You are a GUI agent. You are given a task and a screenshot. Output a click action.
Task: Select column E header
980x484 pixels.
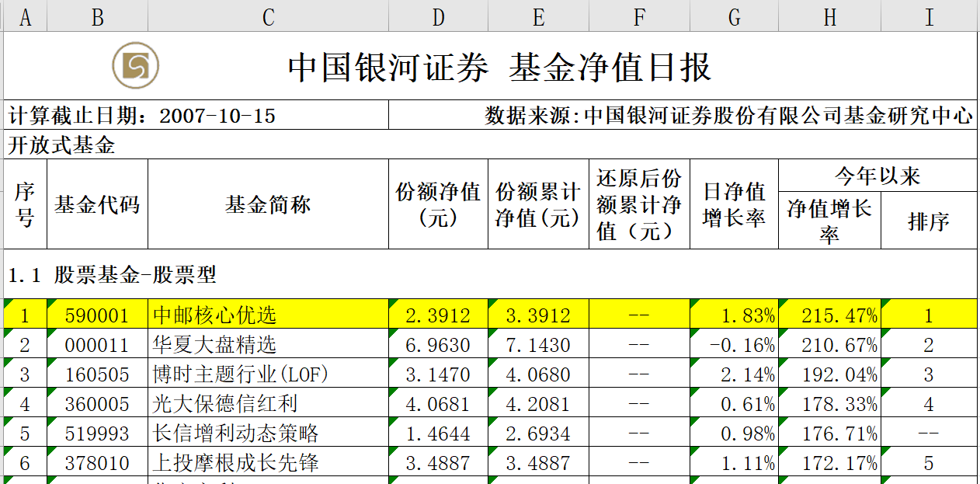click(x=538, y=16)
